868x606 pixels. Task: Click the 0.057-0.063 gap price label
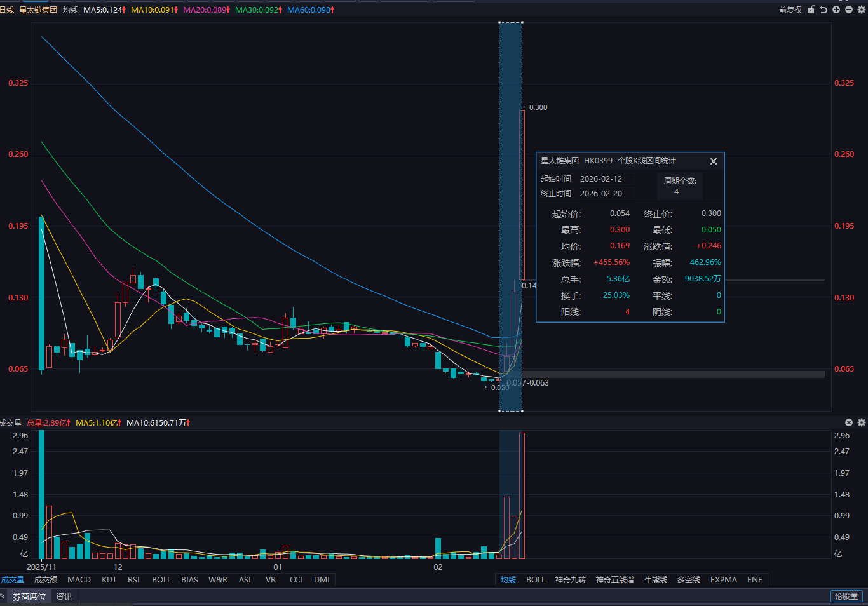[528, 383]
